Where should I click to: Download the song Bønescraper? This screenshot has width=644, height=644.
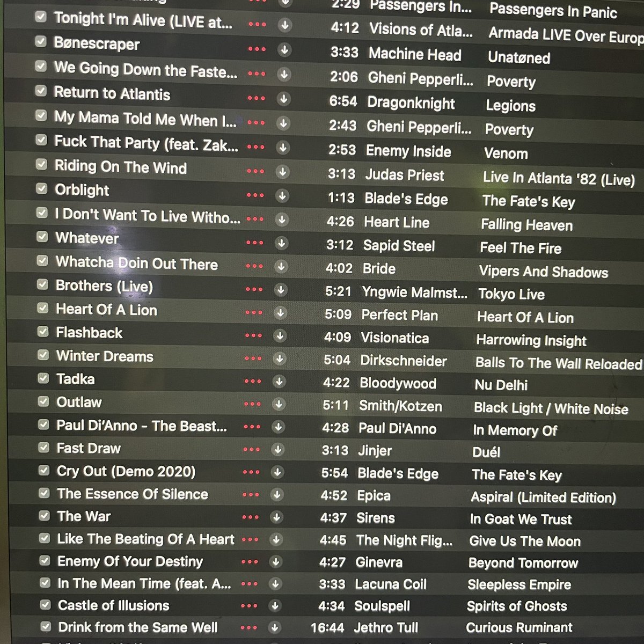[284, 49]
